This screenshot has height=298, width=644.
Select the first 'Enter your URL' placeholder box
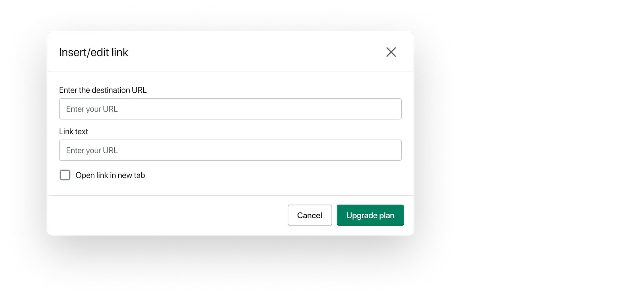pyautogui.click(x=230, y=109)
